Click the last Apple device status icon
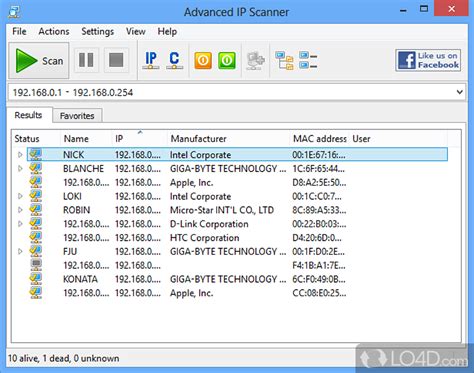The width and height of the screenshot is (474, 373). point(36,292)
